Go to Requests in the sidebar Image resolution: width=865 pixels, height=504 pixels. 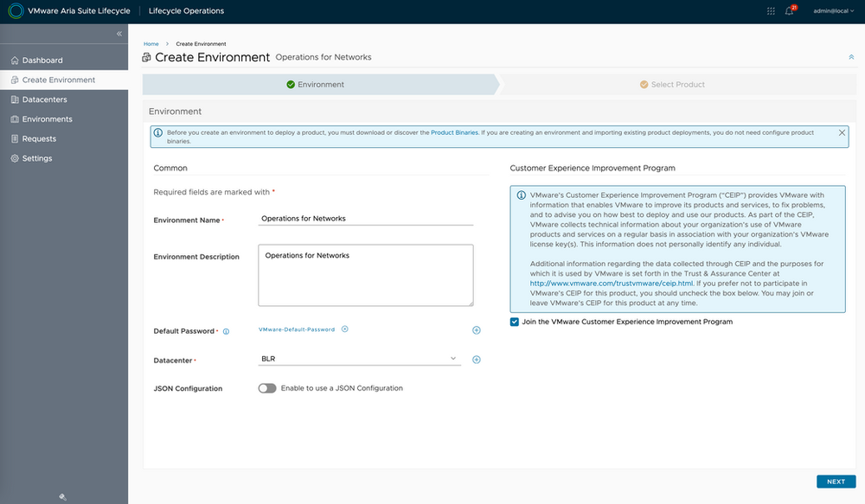39,138
